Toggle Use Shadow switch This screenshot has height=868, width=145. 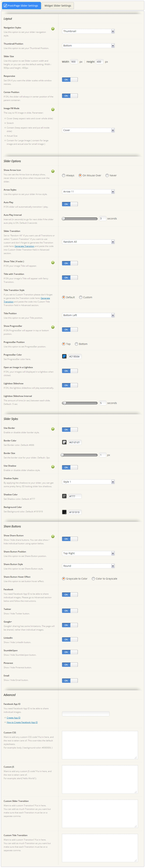pos(70,467)
